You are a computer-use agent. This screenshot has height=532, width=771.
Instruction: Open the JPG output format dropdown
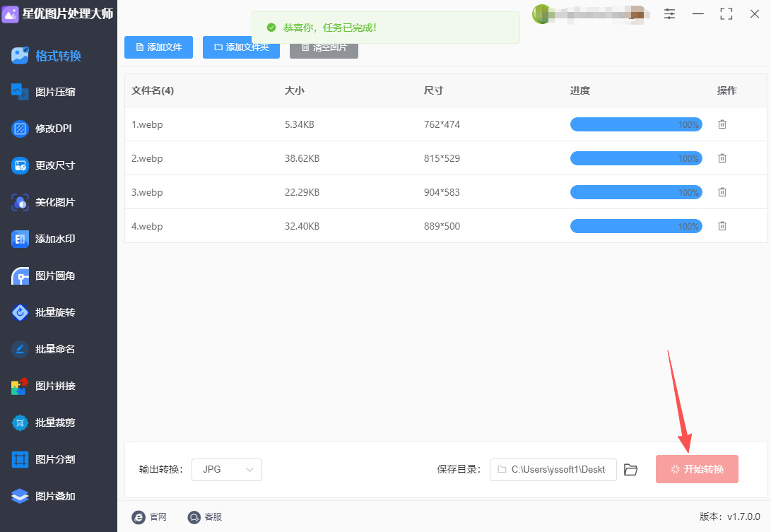227,470
